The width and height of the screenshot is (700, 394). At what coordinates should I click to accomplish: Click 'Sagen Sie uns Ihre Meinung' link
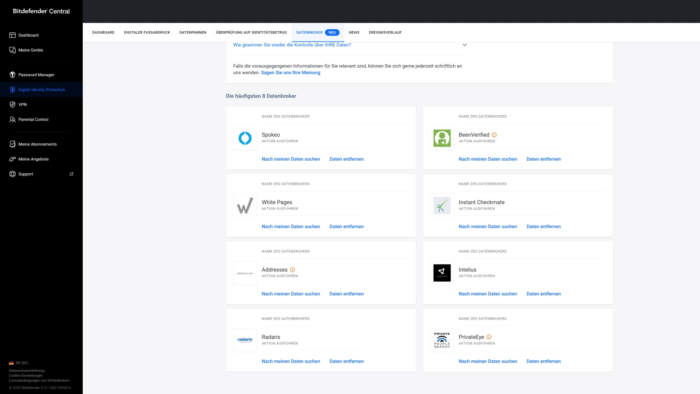click(291, 73)
